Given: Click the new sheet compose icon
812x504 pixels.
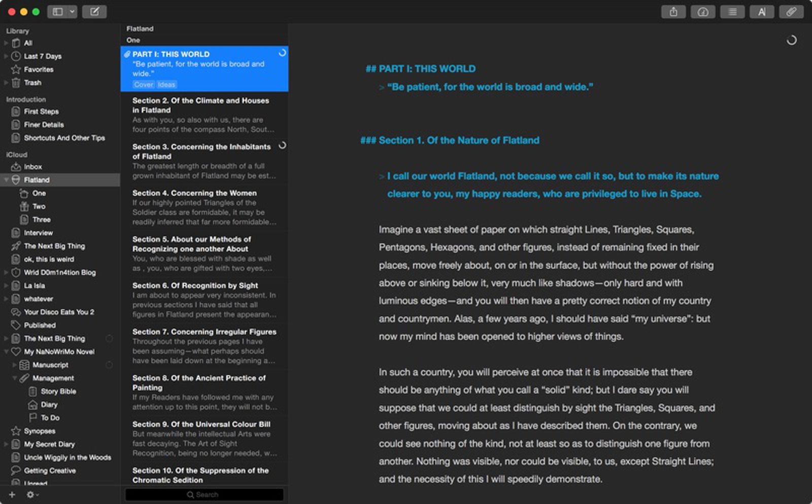Looking at the screenshot, I should point(93,11).
